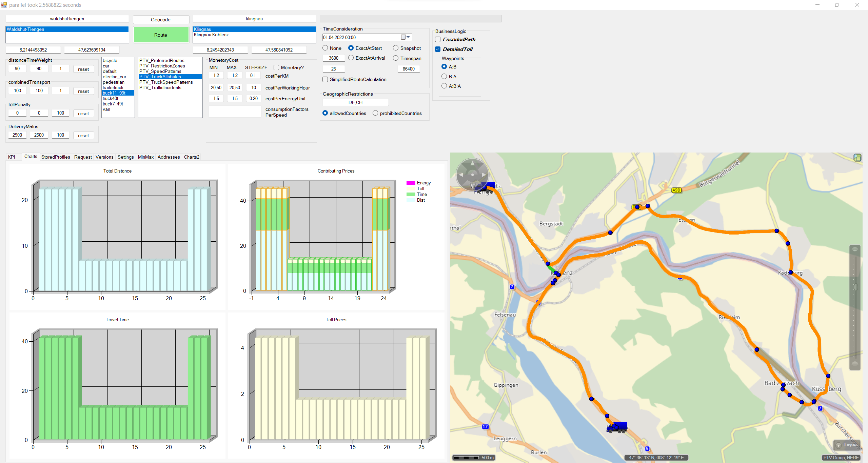The width and height of the screenshot is (868, 463).
Task: Click the Geocode button
Action: (161, 20)
